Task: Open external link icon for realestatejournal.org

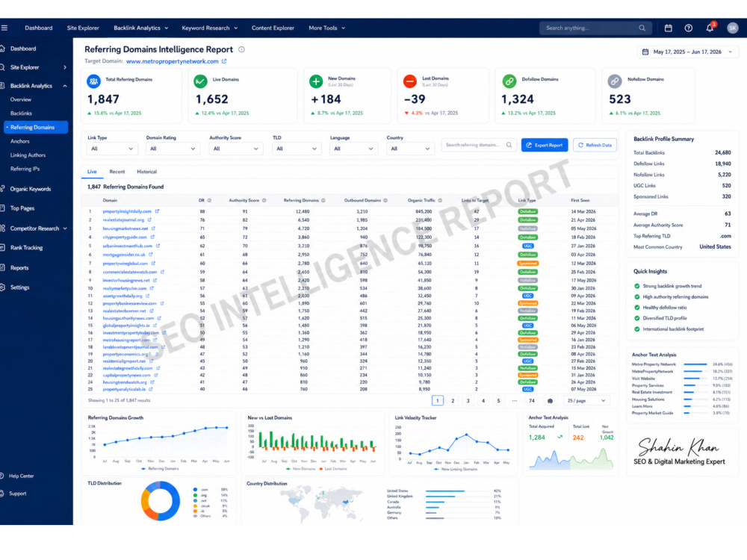Action: (x=149, y=220)
